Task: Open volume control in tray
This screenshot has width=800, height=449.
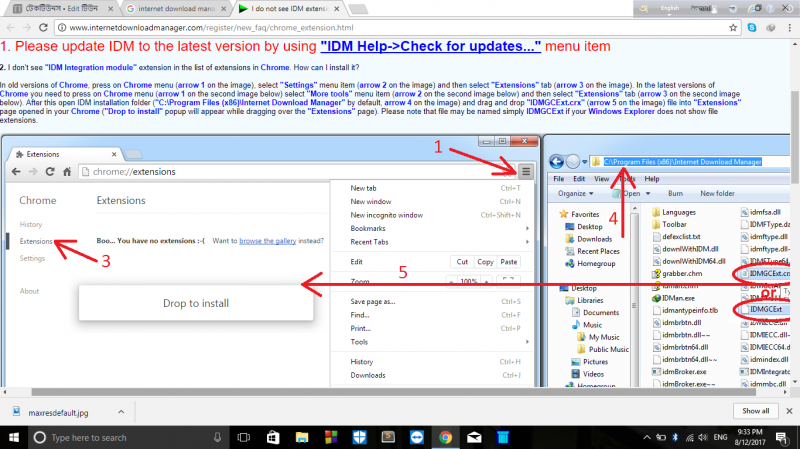Action: point(703,437)
